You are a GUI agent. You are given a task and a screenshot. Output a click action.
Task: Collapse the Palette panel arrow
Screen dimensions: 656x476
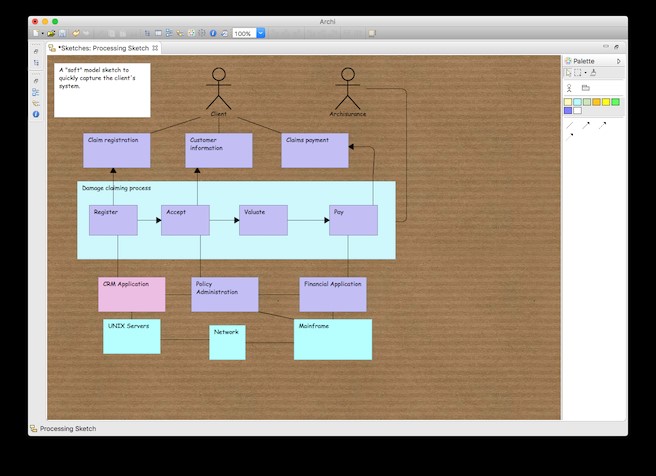618,61
